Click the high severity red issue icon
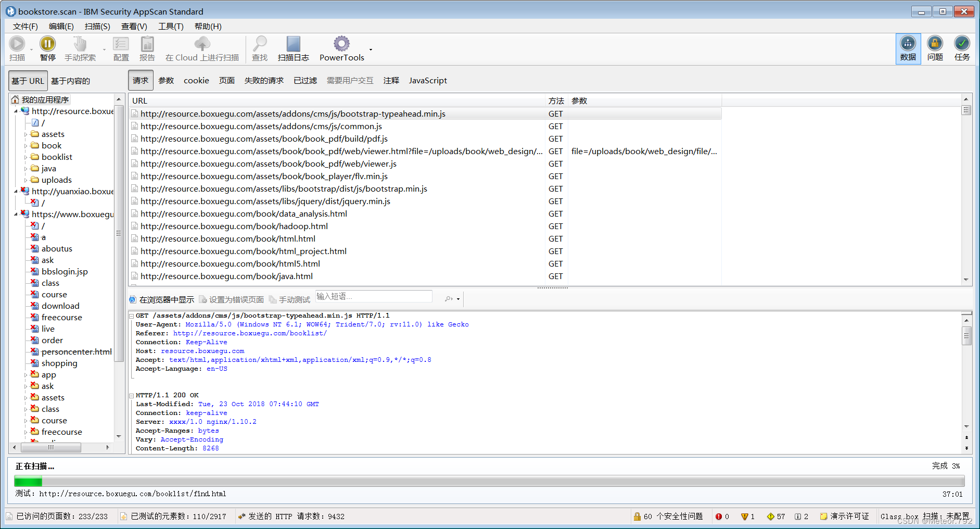Viewport: 980px width, 529px height. tap(719, 517)
